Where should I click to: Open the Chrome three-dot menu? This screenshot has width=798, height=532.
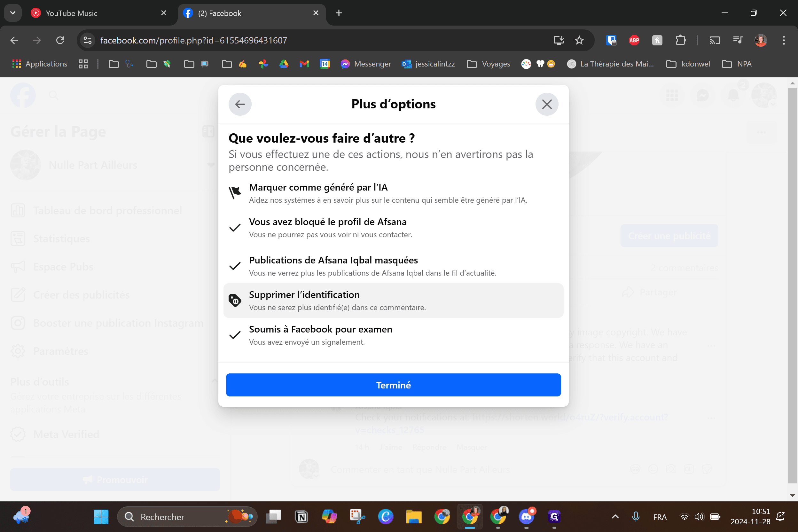(x=784, y=40)
